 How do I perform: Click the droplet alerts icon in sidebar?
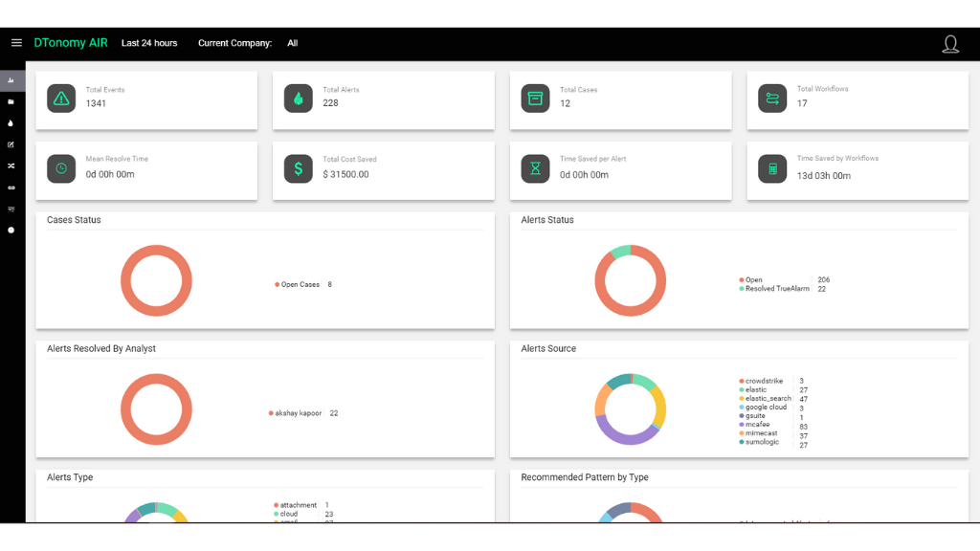[x=11, y=123]
